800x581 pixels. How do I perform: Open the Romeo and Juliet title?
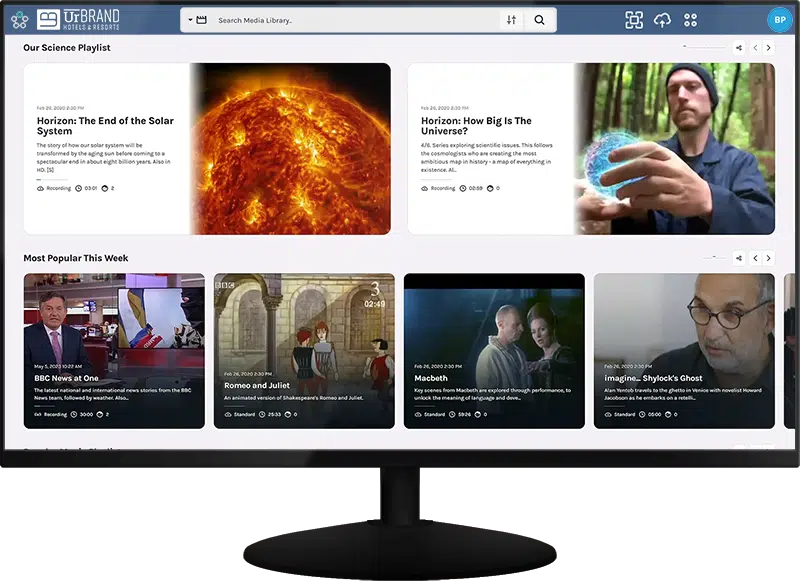[257, 386]
